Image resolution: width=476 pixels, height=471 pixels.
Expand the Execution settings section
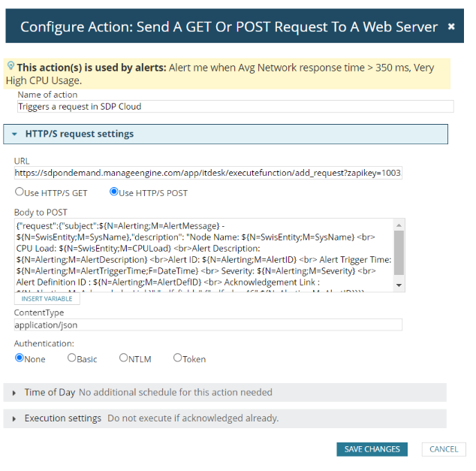click(14, 418)
